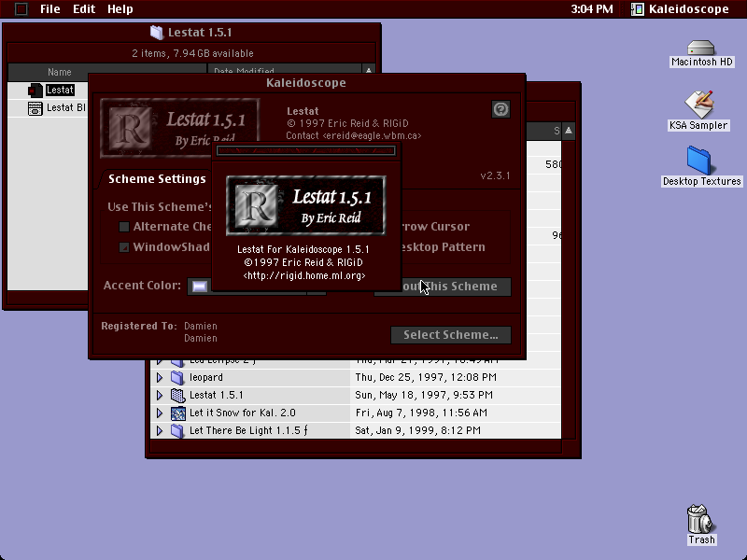747x560 pixels.
Task: Click the rigid.home.ml.org URL text
Action: point(304,275)
